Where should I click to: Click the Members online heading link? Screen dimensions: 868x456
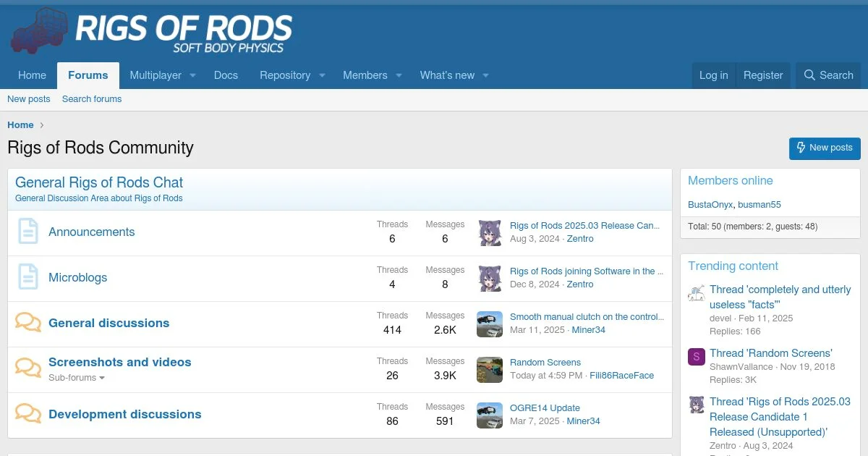[731, 181]
